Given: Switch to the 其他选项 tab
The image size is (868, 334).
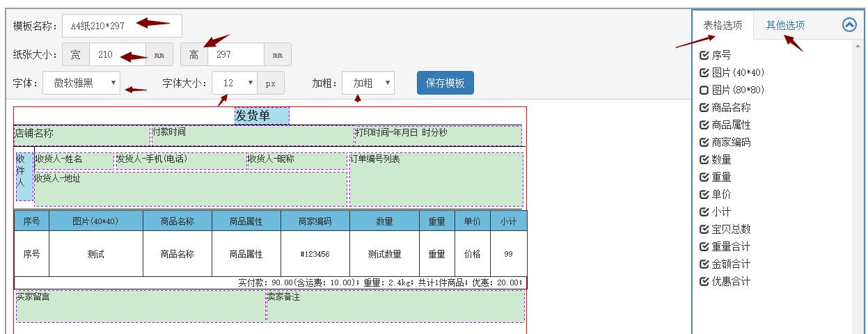Looking at the screenshot, I should 785,26.
